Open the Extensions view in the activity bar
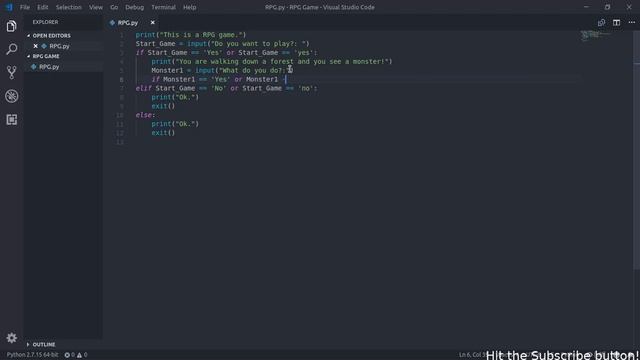 pyautogui.click(x=11, y=120)
